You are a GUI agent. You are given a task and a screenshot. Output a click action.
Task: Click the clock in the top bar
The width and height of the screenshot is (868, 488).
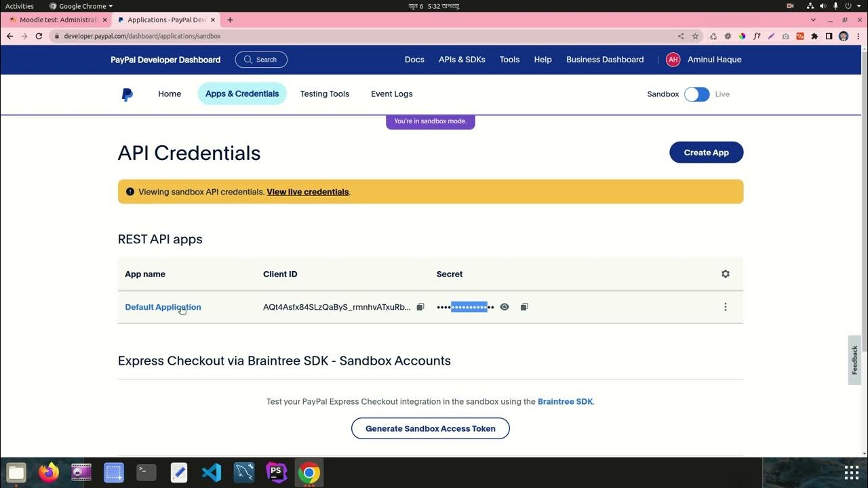point(434,6)
